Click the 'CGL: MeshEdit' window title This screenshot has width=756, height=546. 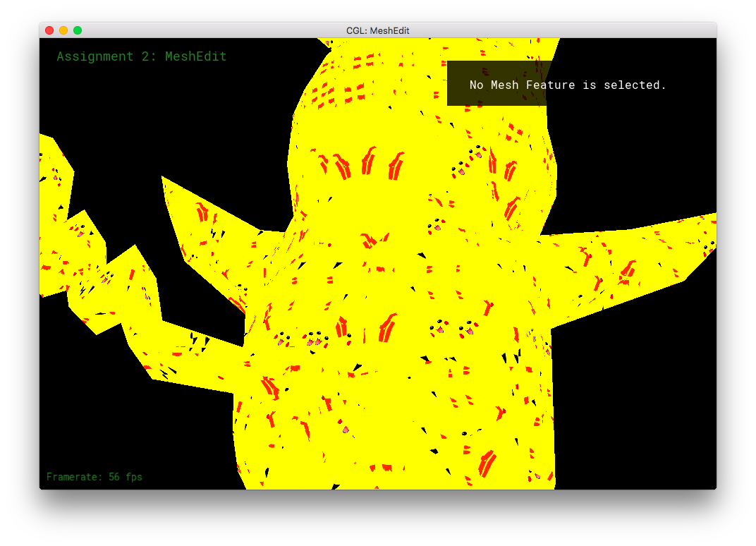tap(377, 31)
